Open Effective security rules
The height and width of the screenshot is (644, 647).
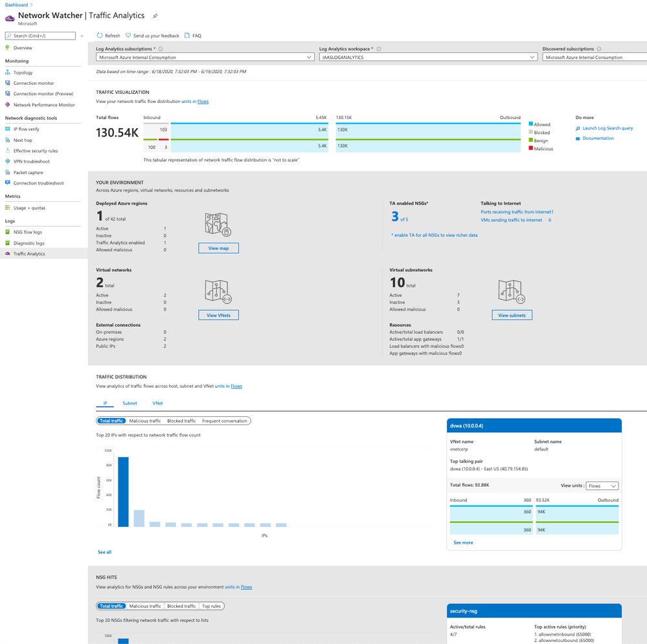[36, 151]
